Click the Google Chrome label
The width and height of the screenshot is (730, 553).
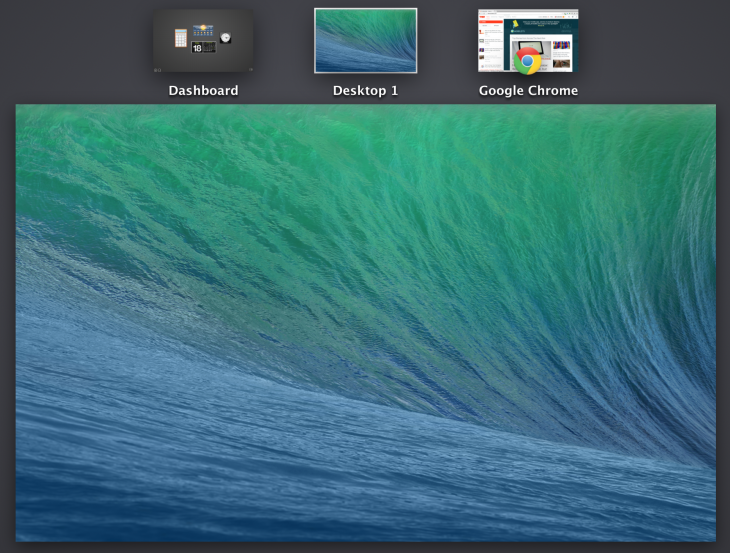tap(528, 90)
